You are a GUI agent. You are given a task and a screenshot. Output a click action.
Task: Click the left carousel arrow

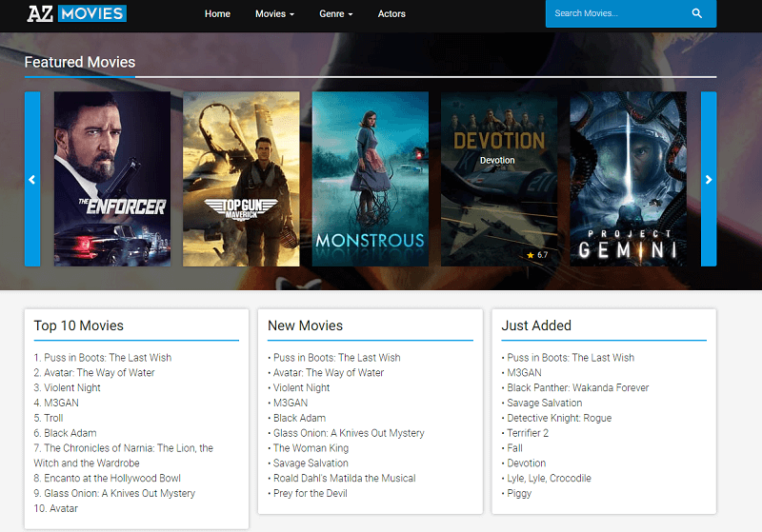pos(31,179)
